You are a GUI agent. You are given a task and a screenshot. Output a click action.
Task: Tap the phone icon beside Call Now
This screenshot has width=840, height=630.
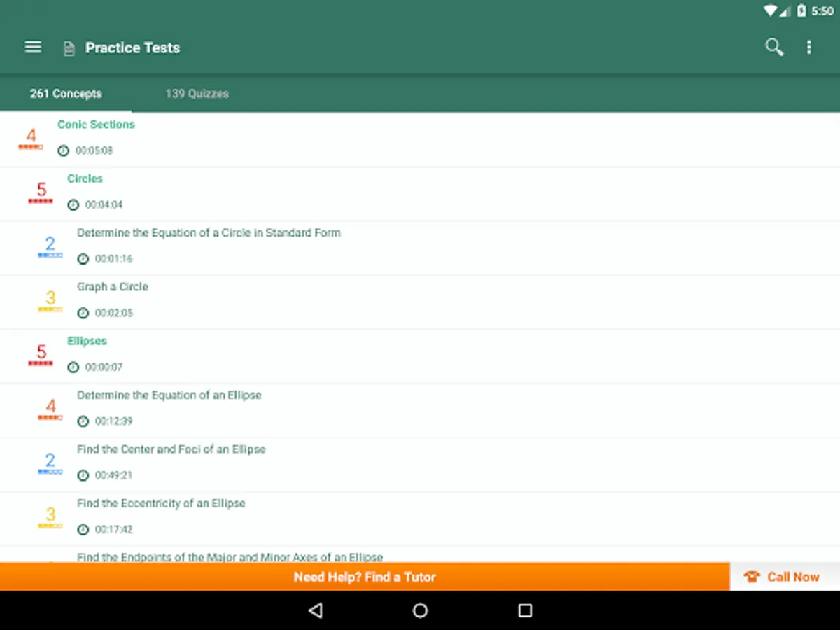(x=752, y=577)
